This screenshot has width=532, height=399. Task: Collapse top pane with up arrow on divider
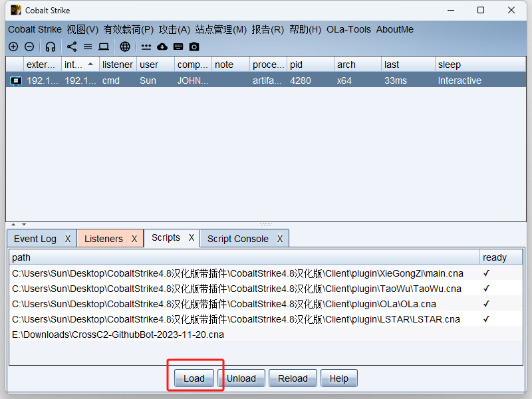[13, 224]
